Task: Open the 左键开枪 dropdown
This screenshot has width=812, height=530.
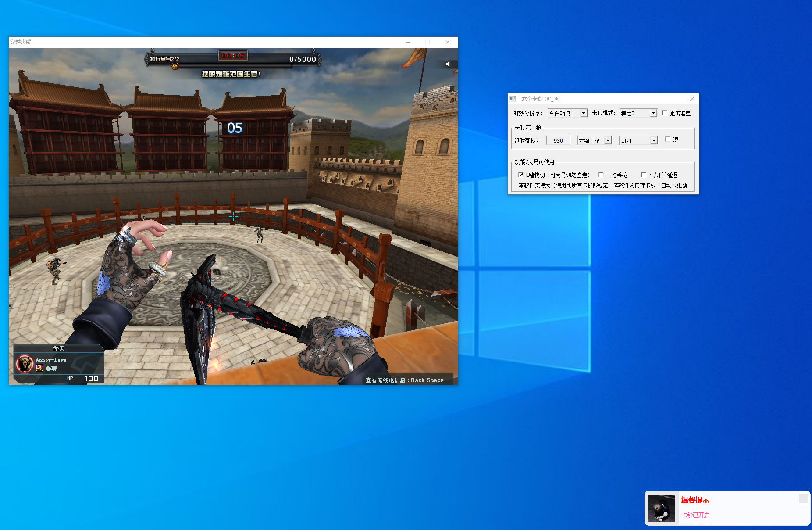Action: tap(595, 140)
